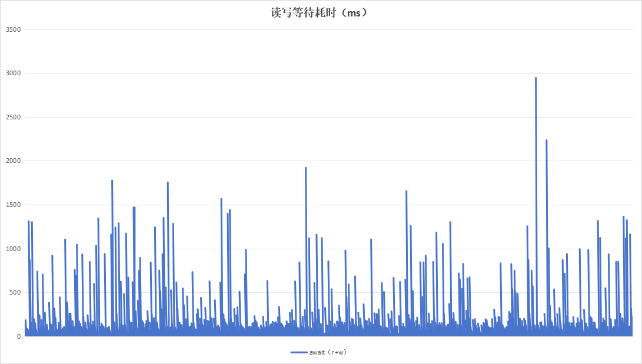
Task: Select the 0 y-axis label
Action: tap(19, 336)
